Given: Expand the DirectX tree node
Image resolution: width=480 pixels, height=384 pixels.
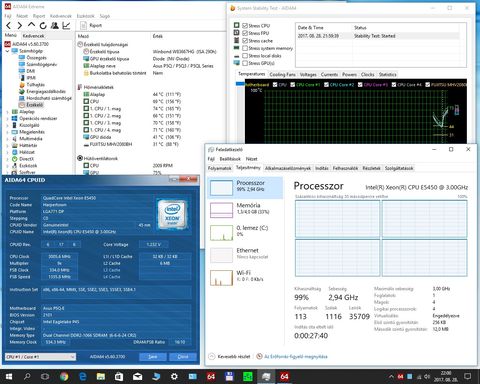Looking at the screenshot, I should point(7,159).
